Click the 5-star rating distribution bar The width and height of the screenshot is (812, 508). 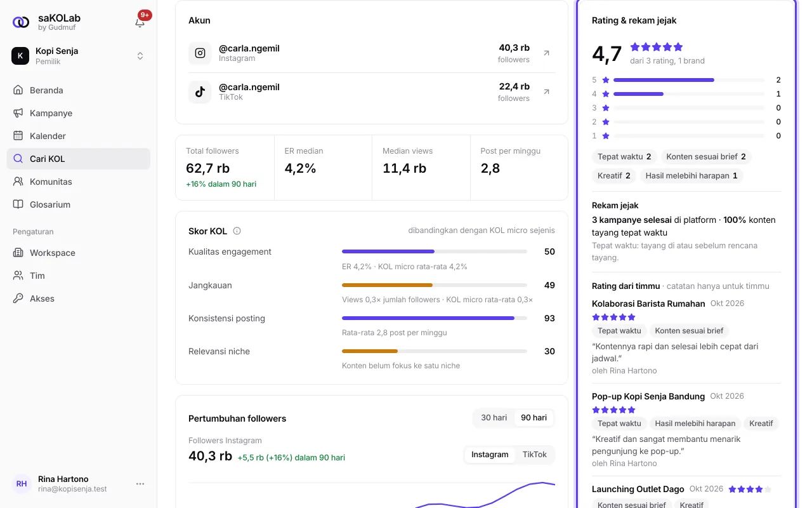click(x=689, y=80)
